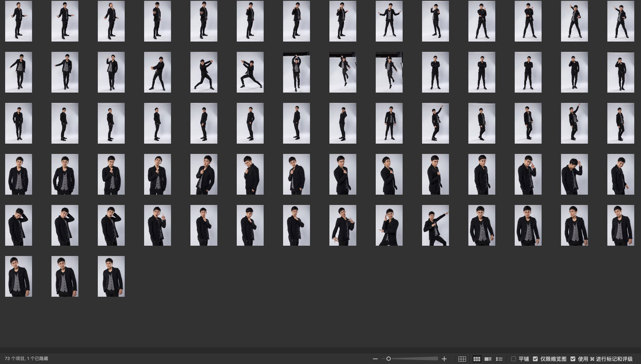Screen dimensions: 641x364
Task: Toggle 使用 ⌘ 进行标记和评级 checkbox
Action: click(x=573, y=359)
